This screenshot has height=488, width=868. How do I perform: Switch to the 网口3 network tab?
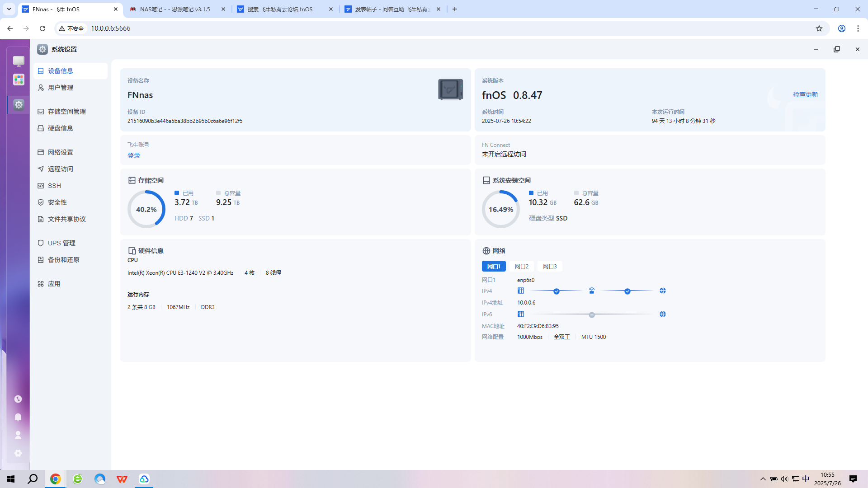click(550, 267)
